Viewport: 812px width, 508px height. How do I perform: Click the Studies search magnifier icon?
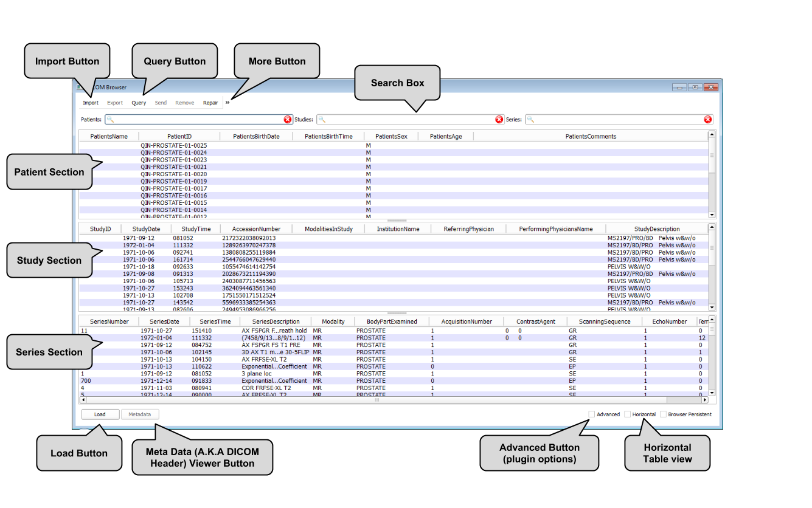(321, 120)
